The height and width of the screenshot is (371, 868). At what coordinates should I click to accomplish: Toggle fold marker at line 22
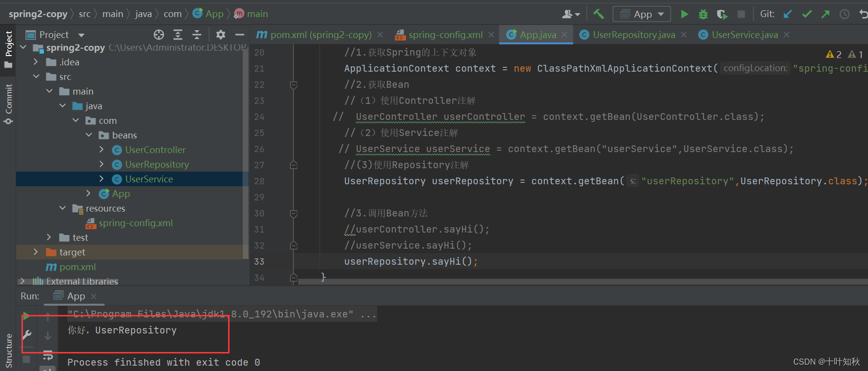coord(293,85)
